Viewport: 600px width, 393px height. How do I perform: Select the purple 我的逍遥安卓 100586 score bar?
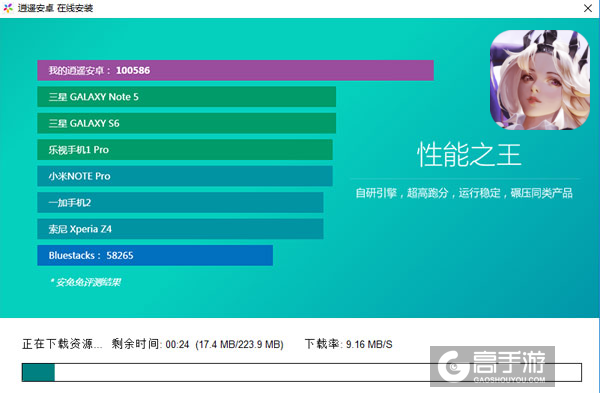click(235, 70)
